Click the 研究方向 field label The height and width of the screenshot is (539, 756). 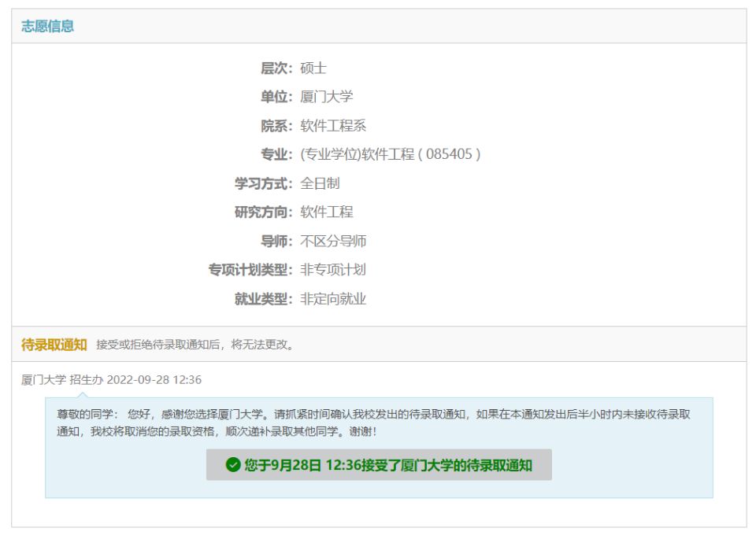pos(264,212)
